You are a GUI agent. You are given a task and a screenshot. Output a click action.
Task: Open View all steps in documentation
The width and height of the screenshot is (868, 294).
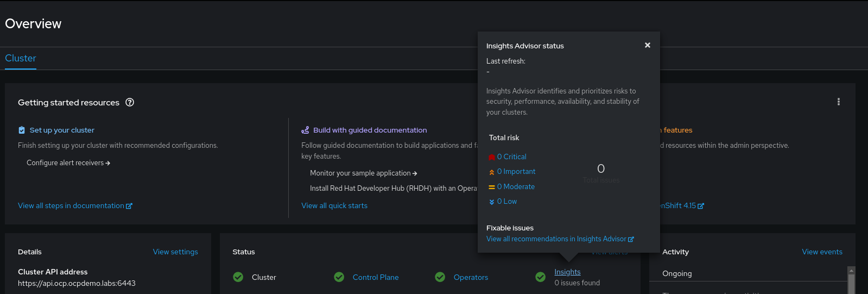click(74, 206)
